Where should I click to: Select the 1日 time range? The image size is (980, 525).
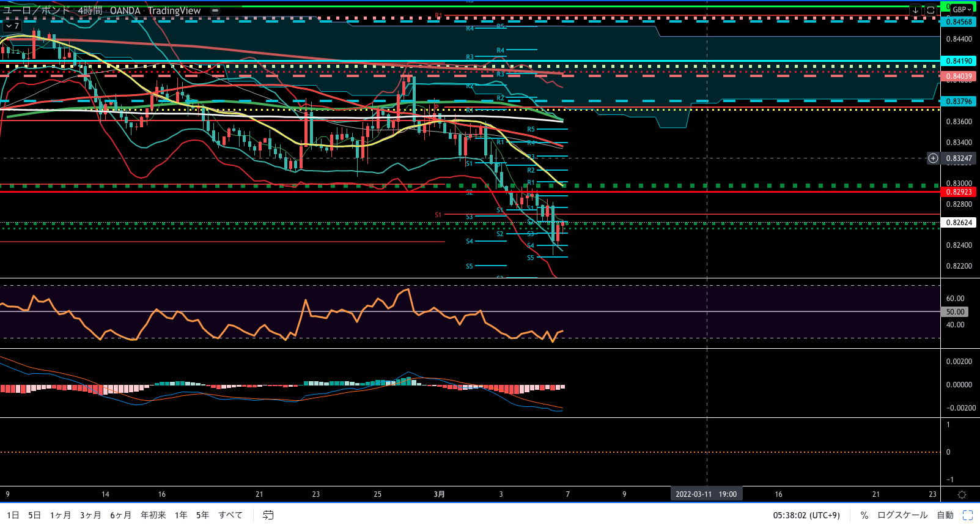13,515
